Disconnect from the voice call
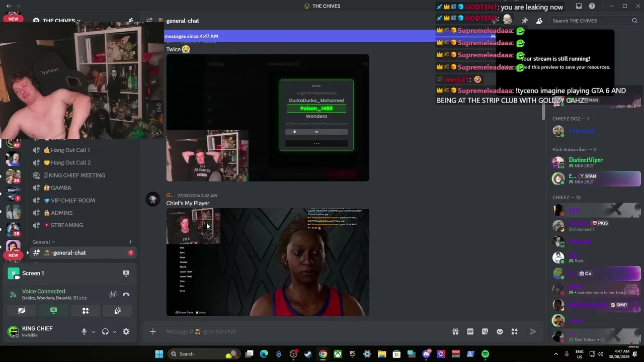The image size is (644, 362). [x=126, y=295]
